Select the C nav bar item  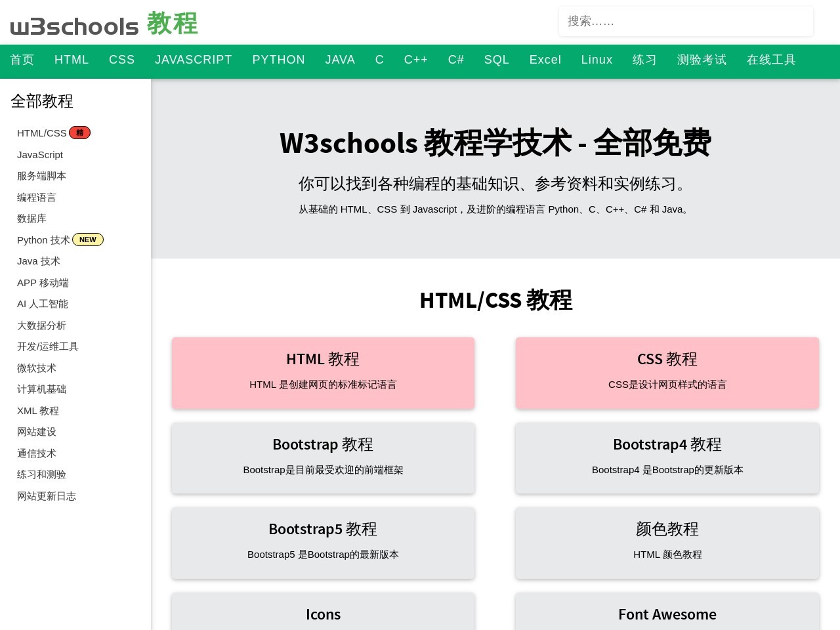pyautogui.click(x=379, y=60)
